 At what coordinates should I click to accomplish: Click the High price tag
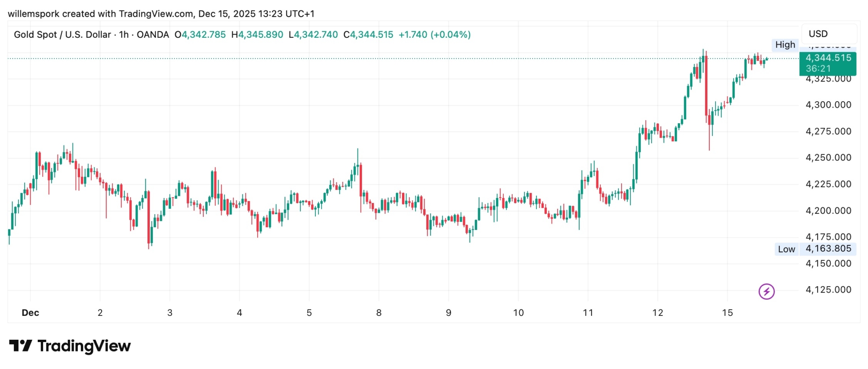785,45
